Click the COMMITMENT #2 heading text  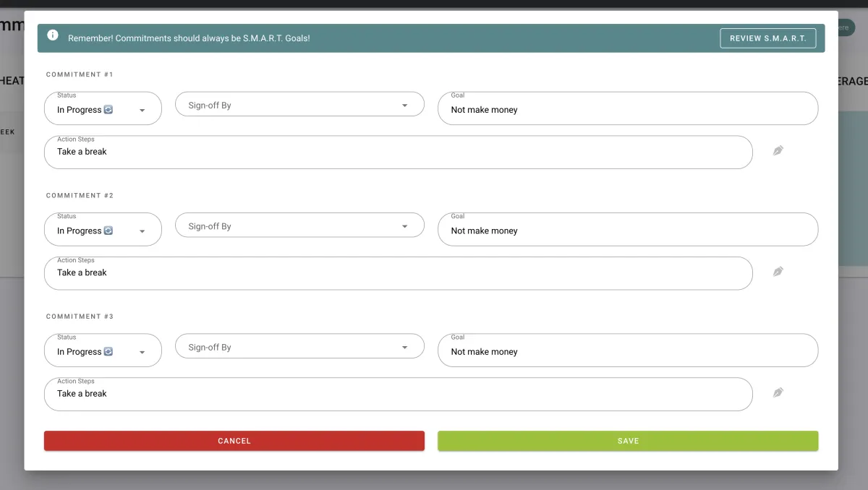80,195
